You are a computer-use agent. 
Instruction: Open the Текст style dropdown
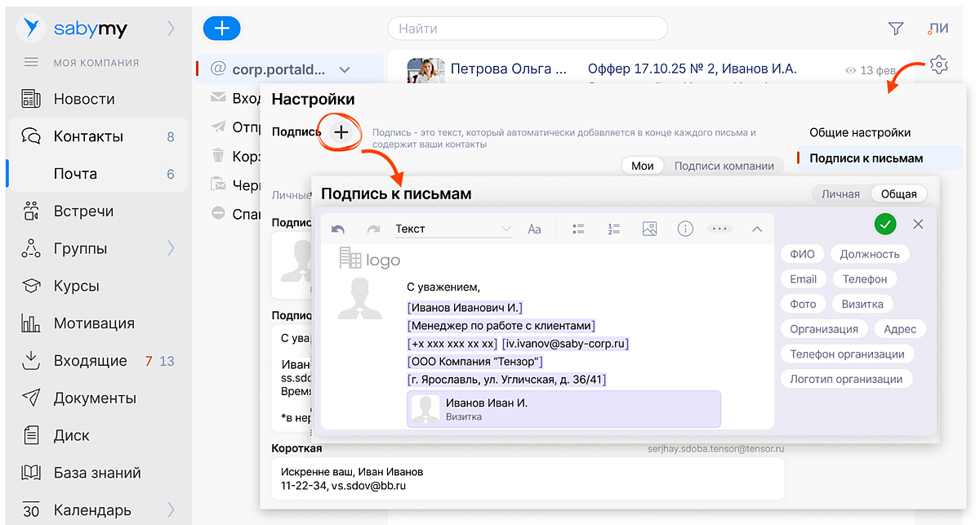click(452, 229)
